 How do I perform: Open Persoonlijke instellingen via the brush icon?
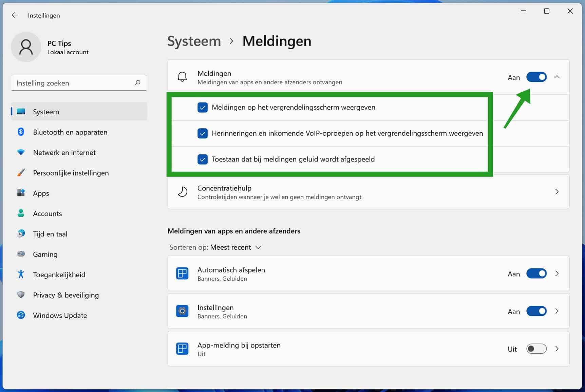pos(21,173)
